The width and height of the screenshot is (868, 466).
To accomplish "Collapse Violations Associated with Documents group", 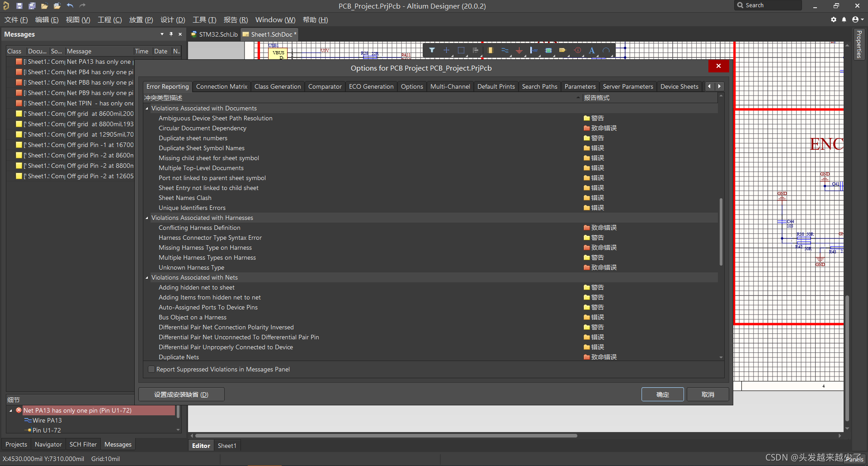I will pyautogui.click(x=147, y=108).
